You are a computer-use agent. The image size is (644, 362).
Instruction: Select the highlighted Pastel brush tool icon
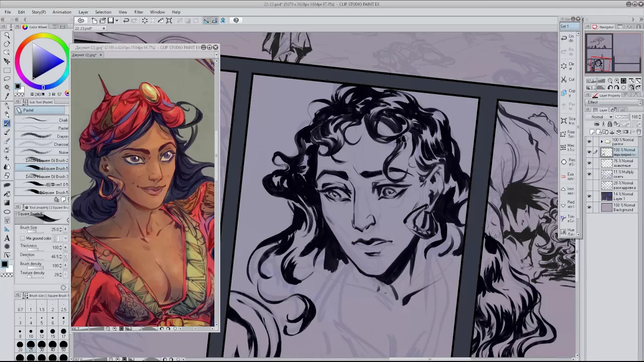pyautogui.click(x=7, y=123)
